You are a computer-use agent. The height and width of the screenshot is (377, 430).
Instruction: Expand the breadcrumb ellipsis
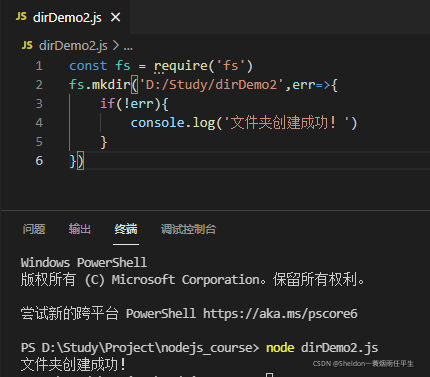coord(128,47)
